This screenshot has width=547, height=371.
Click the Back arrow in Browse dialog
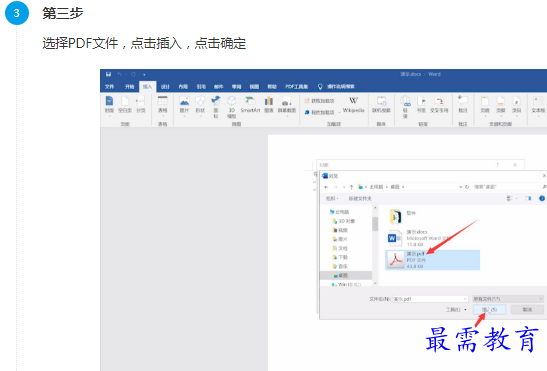tap(326, 187)
